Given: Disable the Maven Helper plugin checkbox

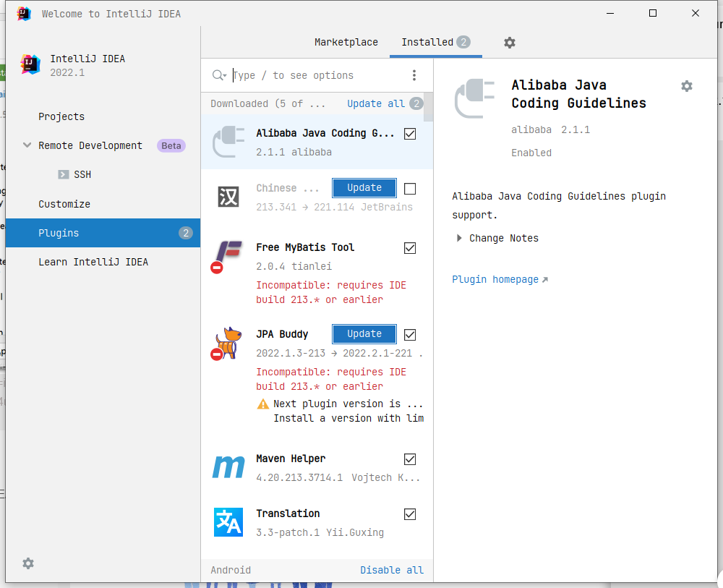Looking at the screenshot, I should coord(410,459).
